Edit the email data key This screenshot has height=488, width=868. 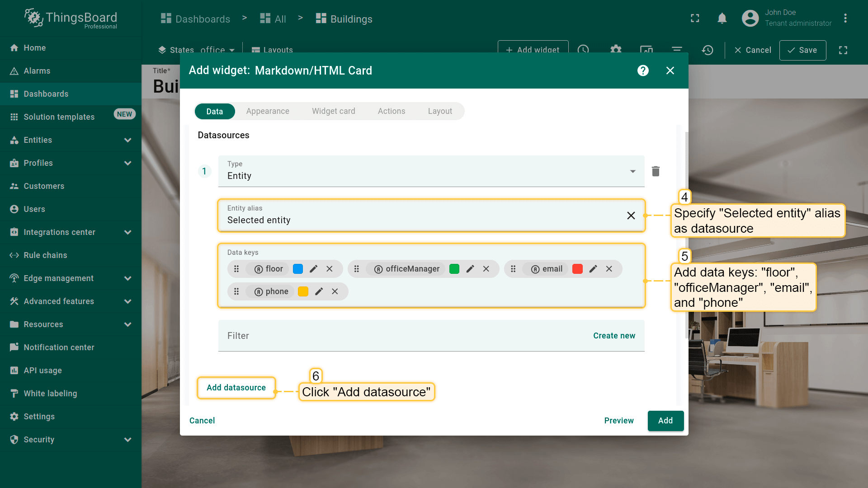click(593, 269)
